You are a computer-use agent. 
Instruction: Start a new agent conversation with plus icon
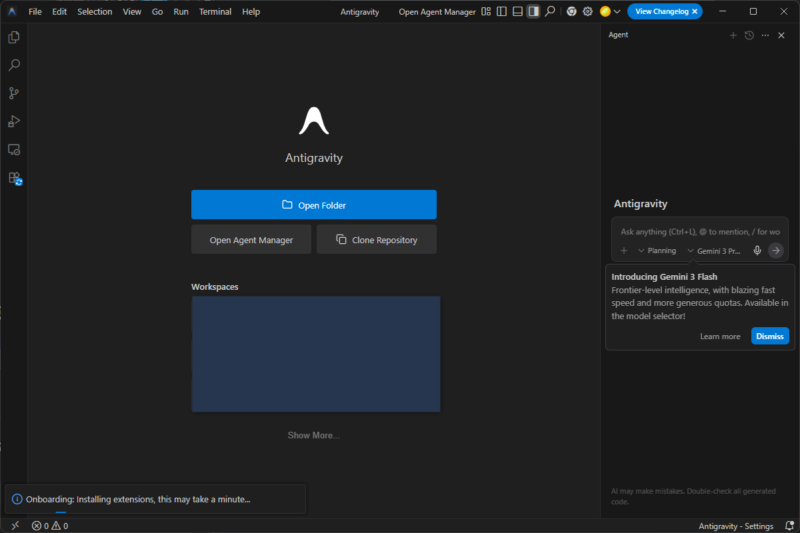733,35
